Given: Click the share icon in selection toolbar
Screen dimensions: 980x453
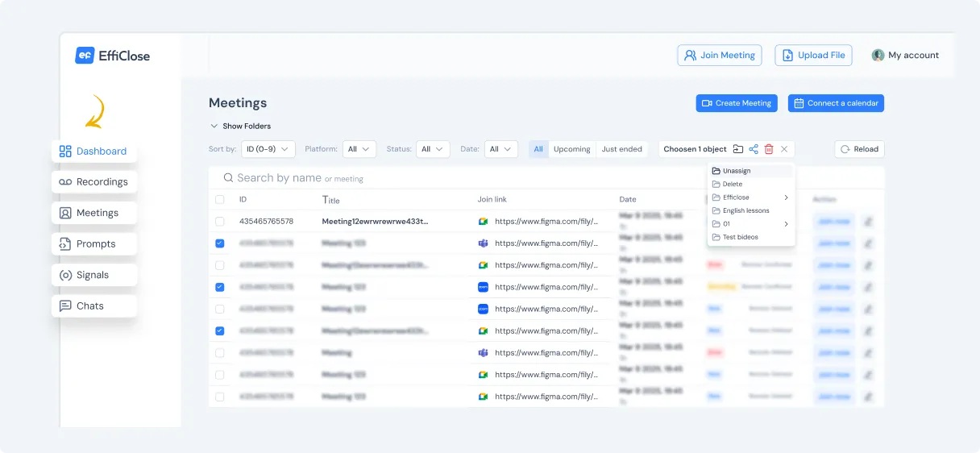Looking at the screenshot, I should tap(754, 149).
